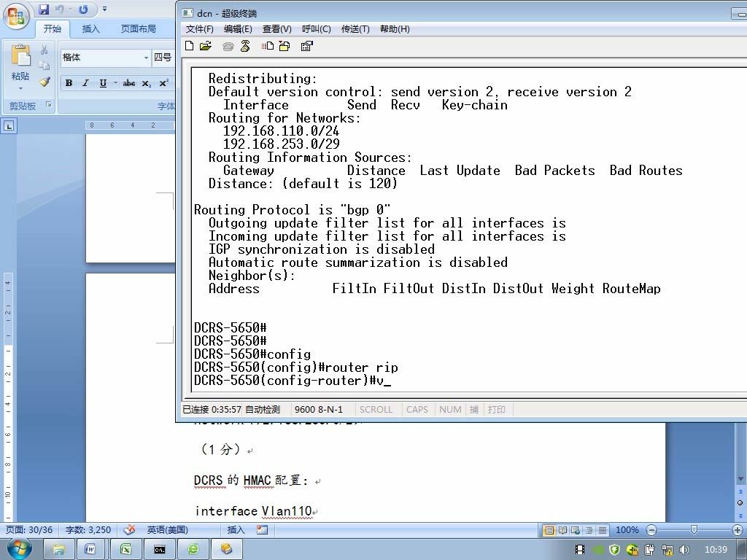Open 文件(F) menu in HyperTerminal
This screenshot has width=747, height=560.
pyautogui.click(x=199, y=29)
